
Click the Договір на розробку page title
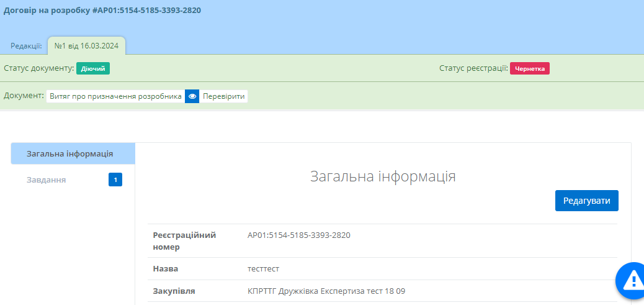(x=102, y=11)
